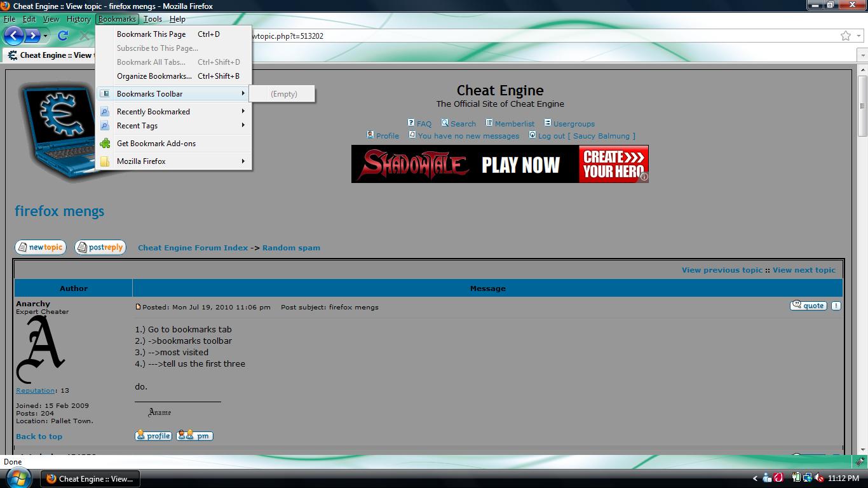Open the back/forward history dropdown arrow

[x=45, y=36]
